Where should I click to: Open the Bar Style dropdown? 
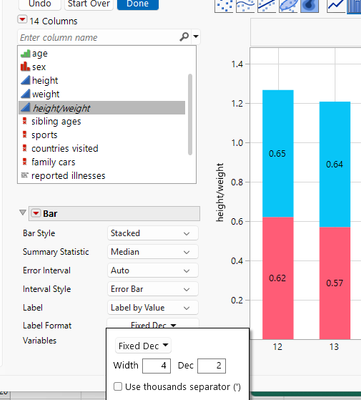pyautogui.click(x=153, y=233)
